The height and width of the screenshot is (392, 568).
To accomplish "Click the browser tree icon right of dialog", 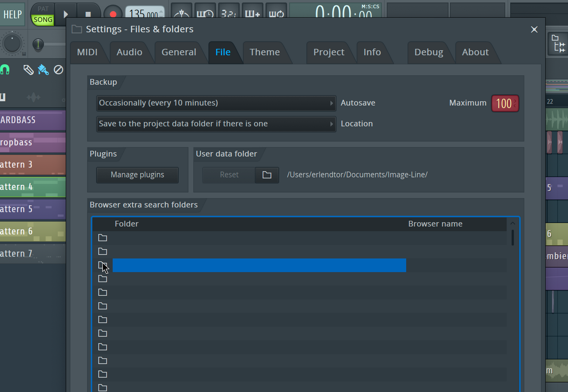I will click(558, 43).
